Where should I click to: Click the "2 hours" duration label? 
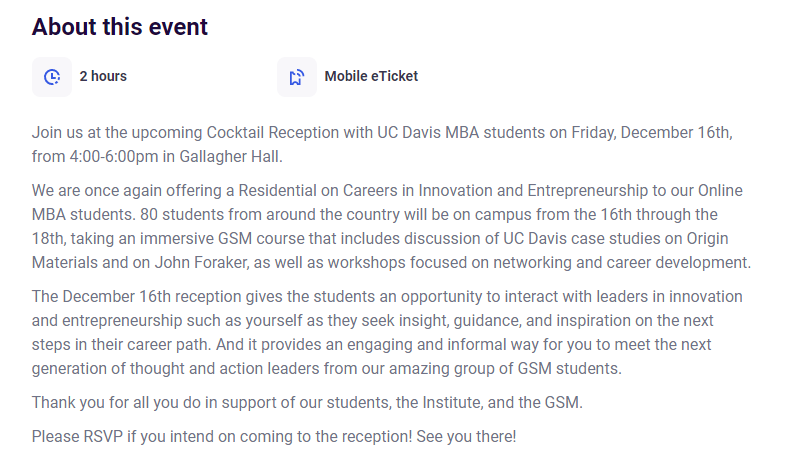[x=103, y=76]
